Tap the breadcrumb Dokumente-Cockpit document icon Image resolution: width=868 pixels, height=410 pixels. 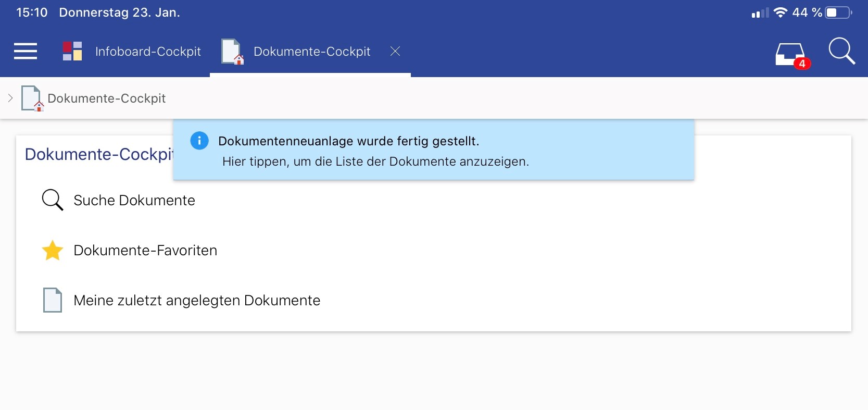(x=32, y=98)
